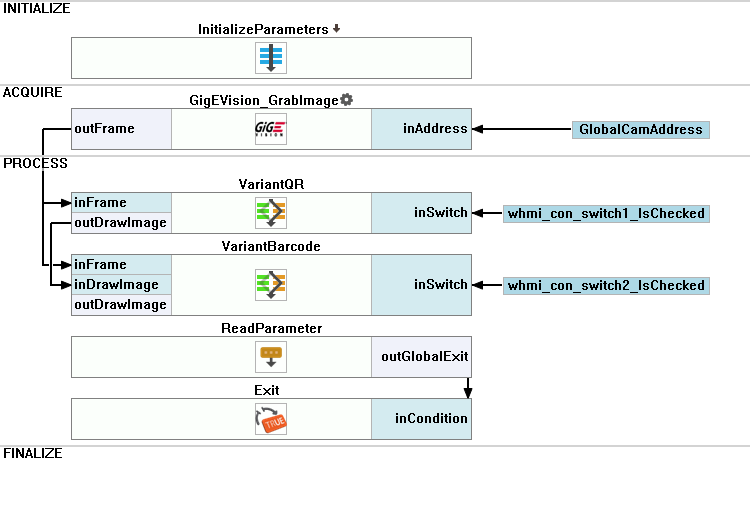
Task: Click the INITIALIZE section header
Action: (x=36, y=8)
